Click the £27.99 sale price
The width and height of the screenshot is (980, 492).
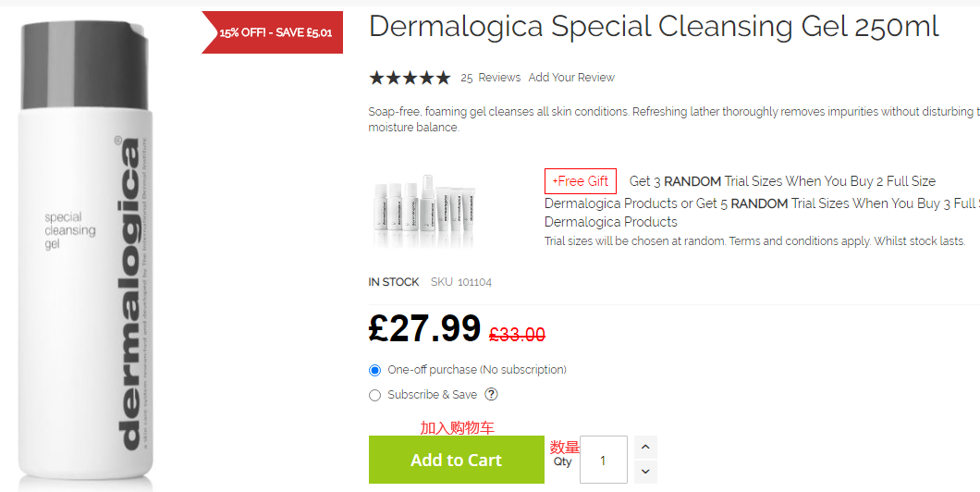click(424, 328)
